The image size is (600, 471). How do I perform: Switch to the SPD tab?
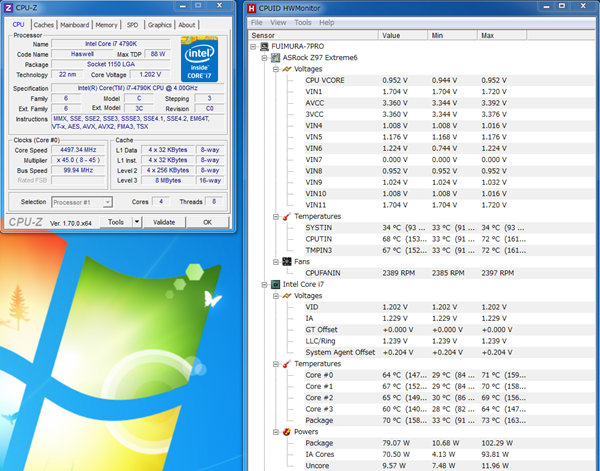132,25
